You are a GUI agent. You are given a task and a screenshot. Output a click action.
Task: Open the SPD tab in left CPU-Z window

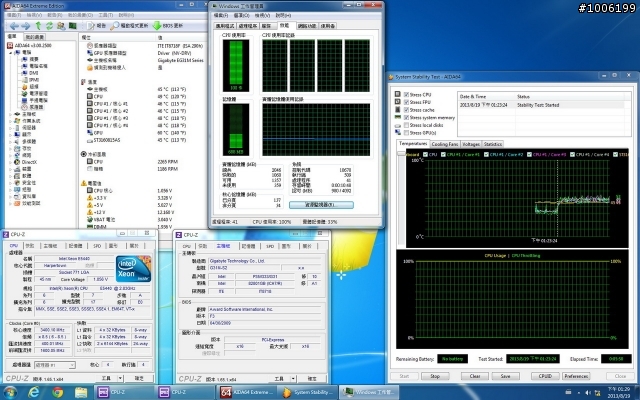click(x=97, y=246)
